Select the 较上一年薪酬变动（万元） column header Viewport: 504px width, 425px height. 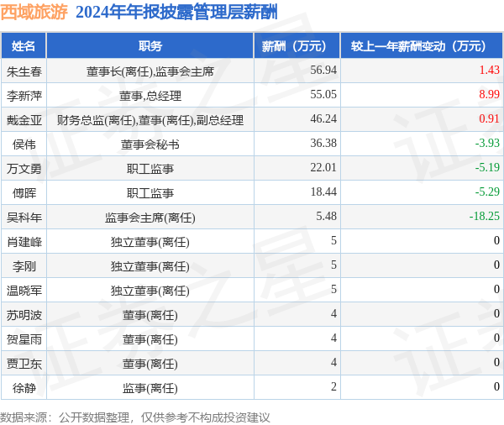coord(422,46)
